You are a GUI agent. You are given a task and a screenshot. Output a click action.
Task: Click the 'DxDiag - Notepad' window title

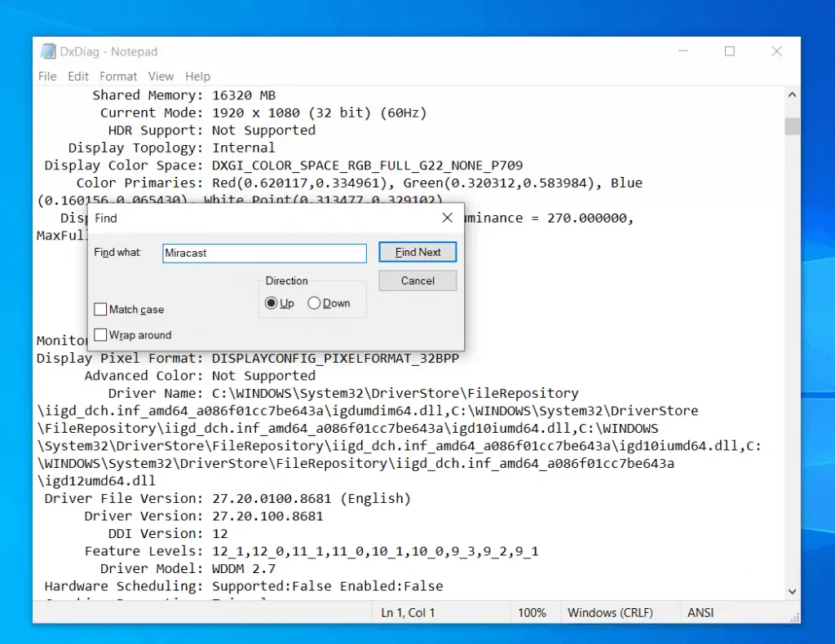[x=108, y=51]
